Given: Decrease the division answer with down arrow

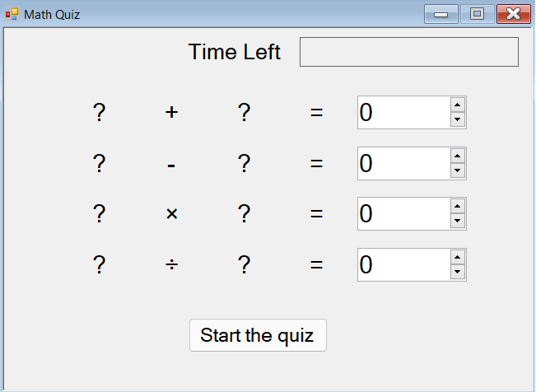Looking at the screenshot, I should point(458,273).
